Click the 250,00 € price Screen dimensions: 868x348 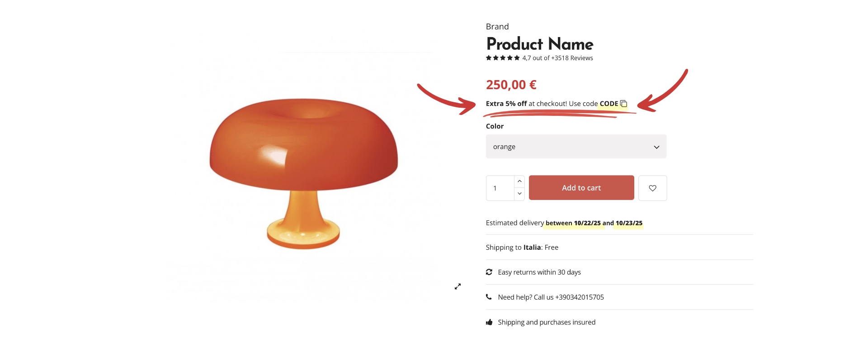coord(511,85)
